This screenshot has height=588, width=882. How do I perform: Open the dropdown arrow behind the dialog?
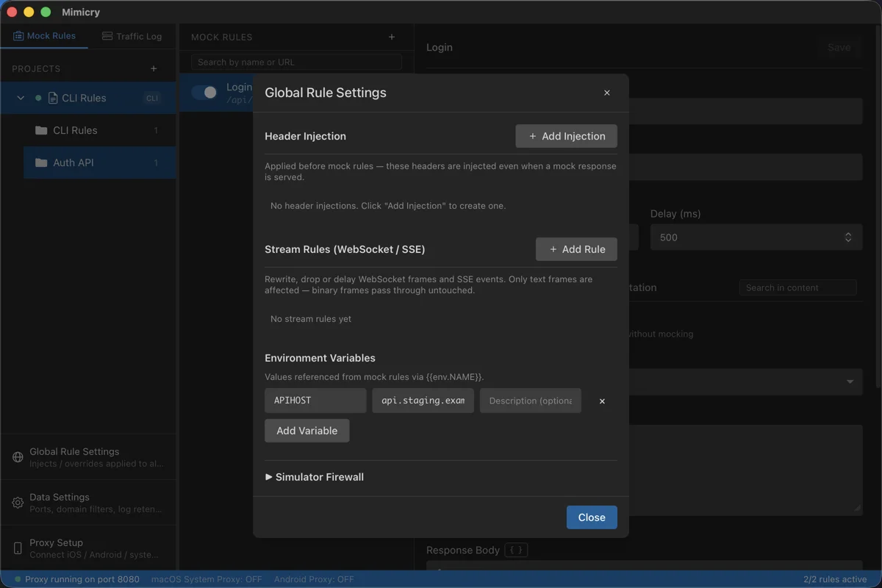point(850,382)
